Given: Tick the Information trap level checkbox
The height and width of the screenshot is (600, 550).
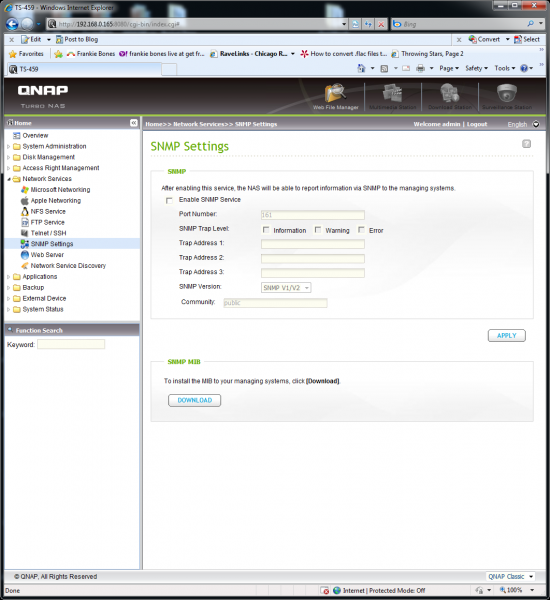Looking at the screenshot, I should [266, 230].
